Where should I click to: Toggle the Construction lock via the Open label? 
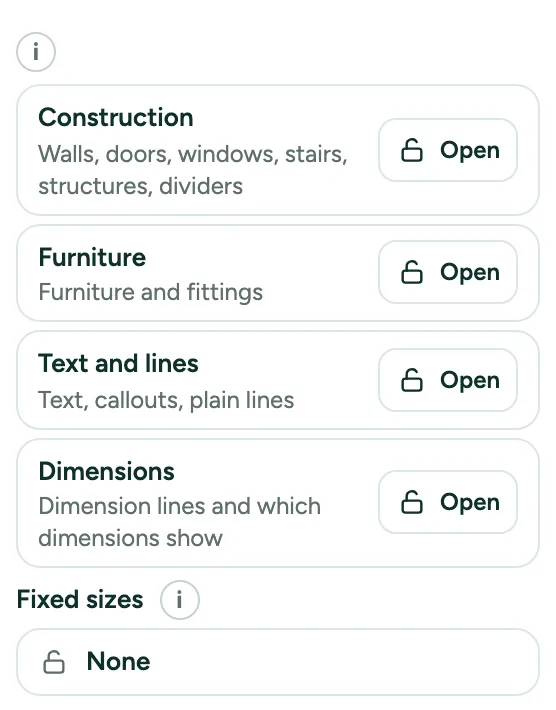(x=470, y=151)
